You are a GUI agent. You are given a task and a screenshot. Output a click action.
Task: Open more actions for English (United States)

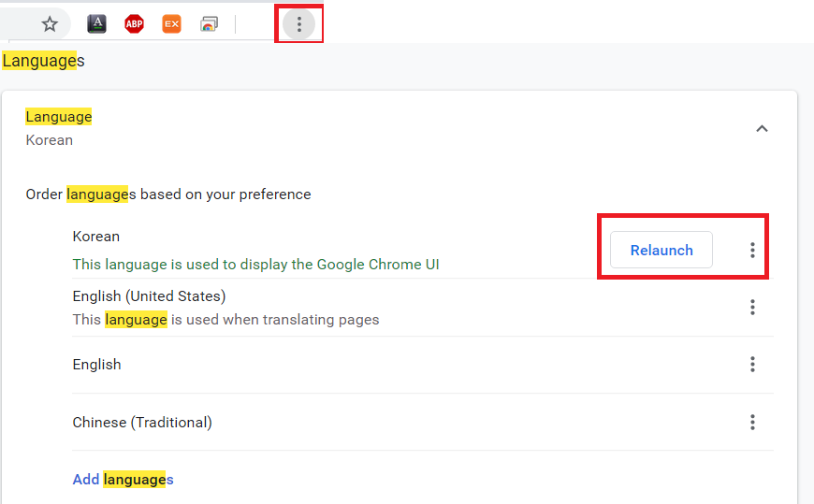(752, 308)
